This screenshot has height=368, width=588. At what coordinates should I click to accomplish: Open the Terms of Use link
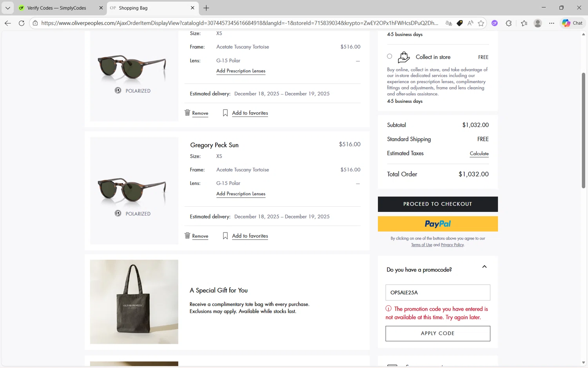(421, 245)
